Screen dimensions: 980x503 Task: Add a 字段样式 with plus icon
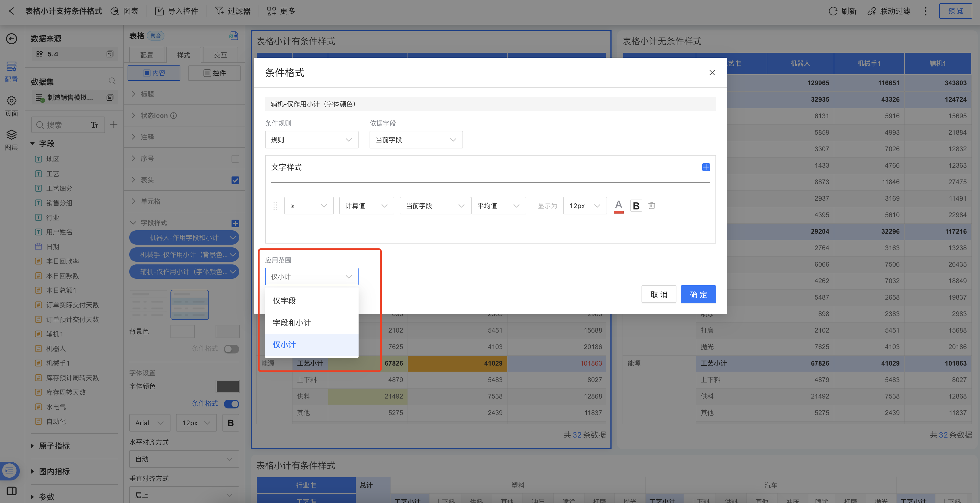pyautogui.click(x=235, y=223)
